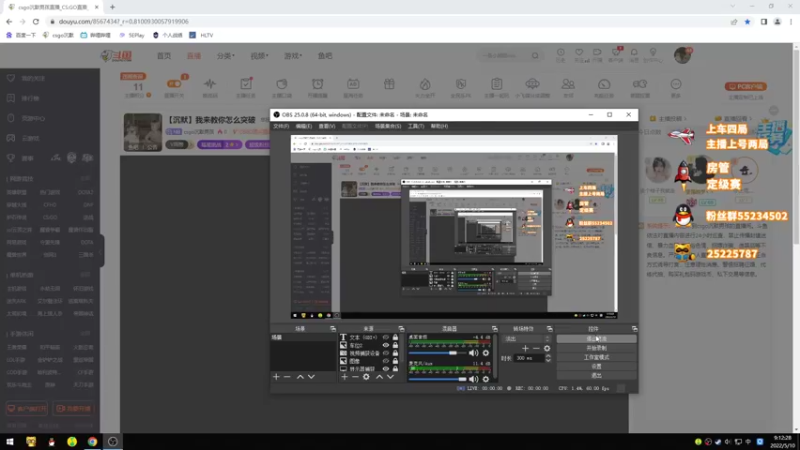Expand the 游戏 dropdown in Douyu navigation
This screenshot has height=450, width=800.
(x=293, y=56)
